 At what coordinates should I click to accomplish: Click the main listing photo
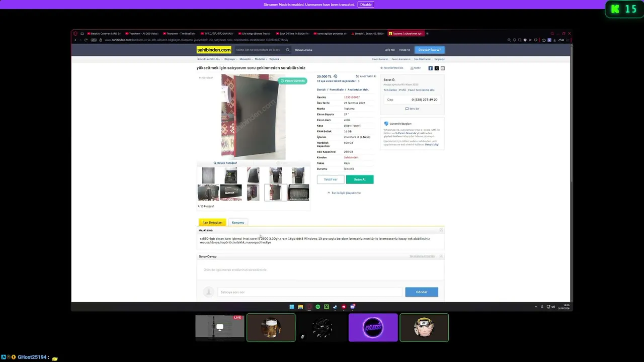pyautogui.click(x=253, y=117)
